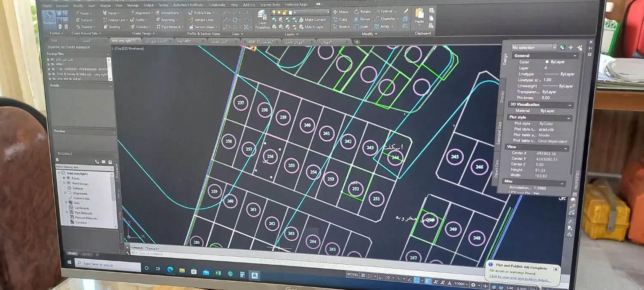Viewport: 644px width, 290px height.
Task: Click to view plot and publish details link
Action: [519, 279]
